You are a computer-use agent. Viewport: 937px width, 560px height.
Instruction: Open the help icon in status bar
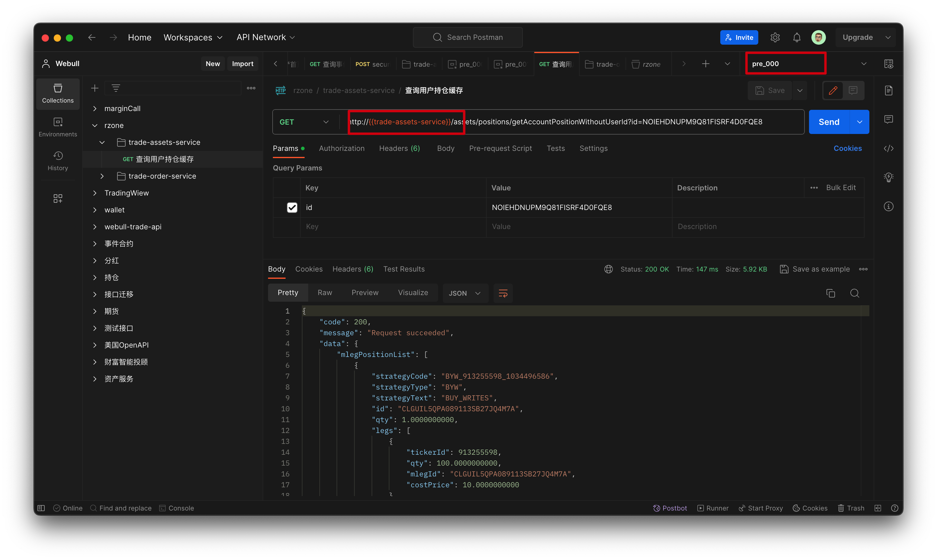point(894,508)
